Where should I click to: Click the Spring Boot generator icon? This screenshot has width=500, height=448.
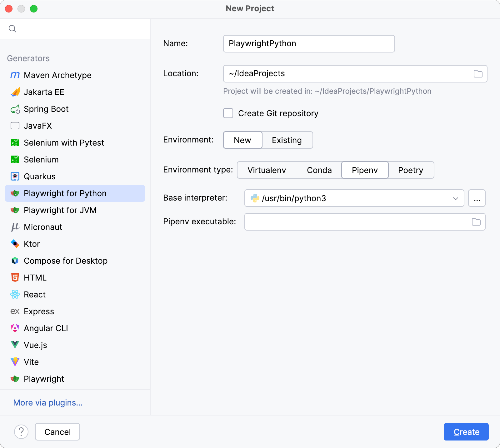(15, 109)
